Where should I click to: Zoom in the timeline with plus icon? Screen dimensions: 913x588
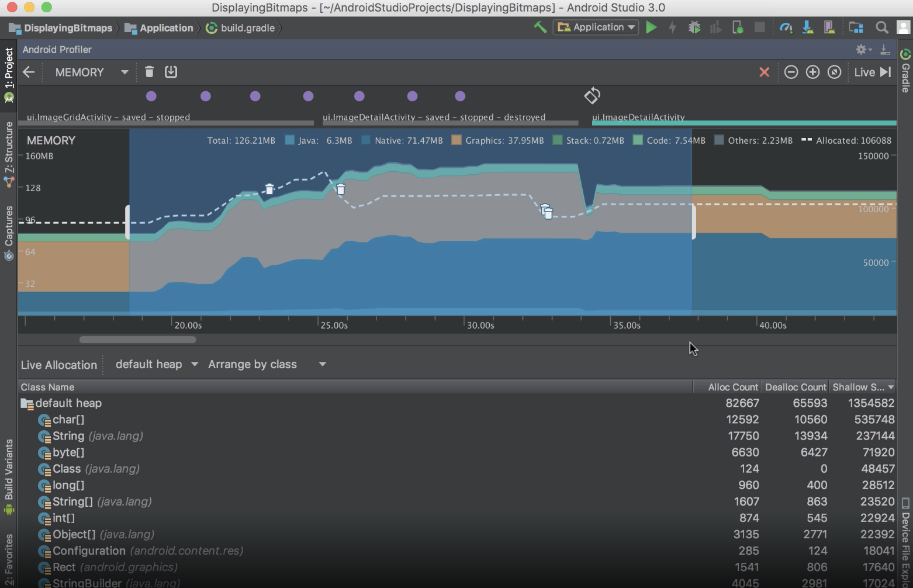(x=812, y=72)
